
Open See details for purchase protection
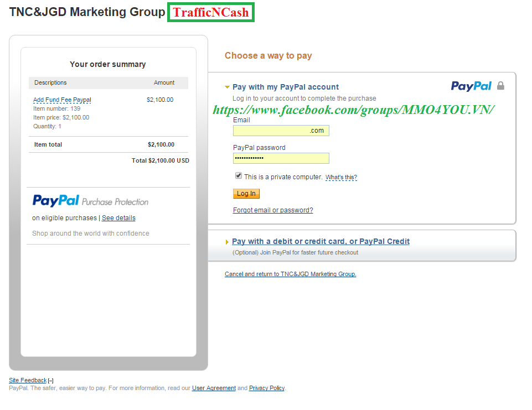(x=118, y=218)
